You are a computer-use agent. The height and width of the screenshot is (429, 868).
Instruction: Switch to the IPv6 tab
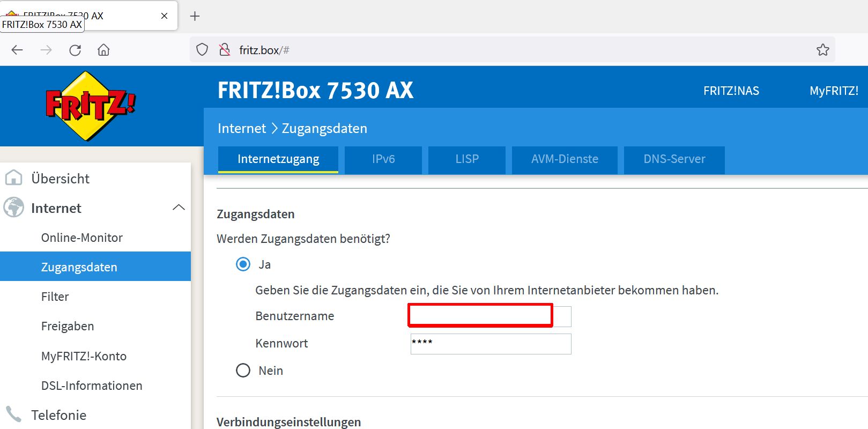point(383,159)
